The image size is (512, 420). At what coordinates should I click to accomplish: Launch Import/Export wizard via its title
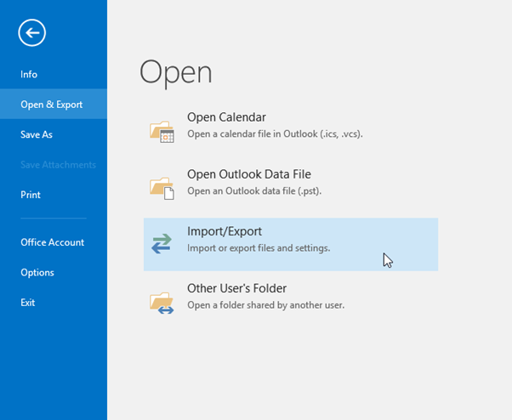click(225, 231)
